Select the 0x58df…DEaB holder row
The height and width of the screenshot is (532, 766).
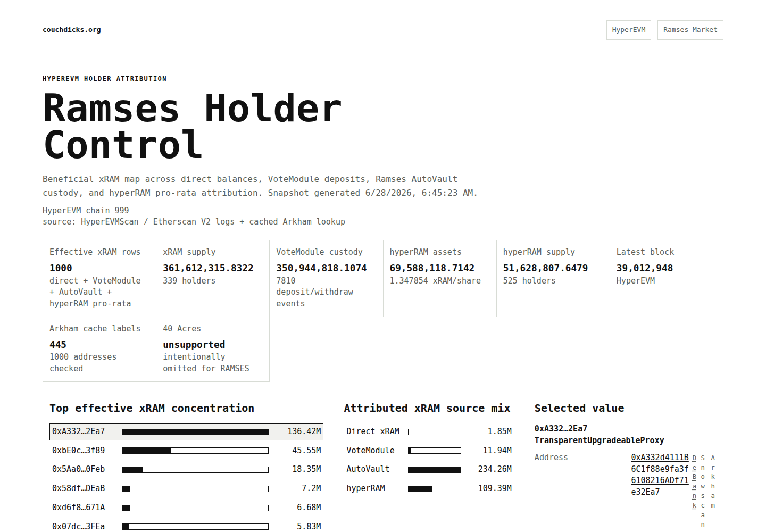pyautogui.click(x=186, y=488)
